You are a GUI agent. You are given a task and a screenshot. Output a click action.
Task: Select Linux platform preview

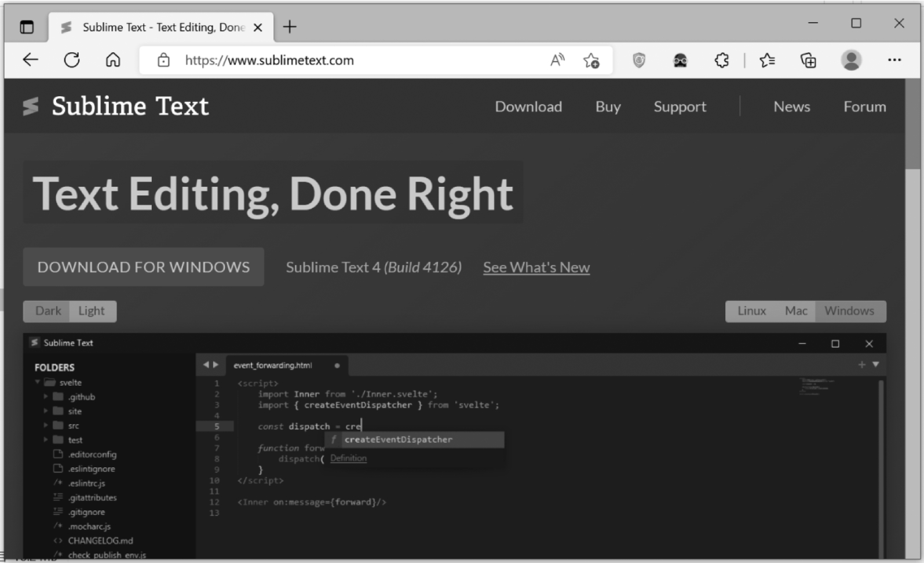[x=751, y=311]
